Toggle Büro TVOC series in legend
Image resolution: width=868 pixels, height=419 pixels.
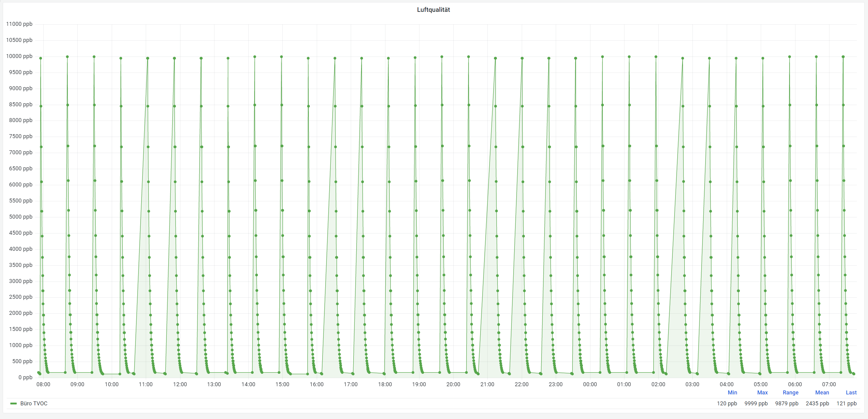pyautogui.click(x=34, y=403)
